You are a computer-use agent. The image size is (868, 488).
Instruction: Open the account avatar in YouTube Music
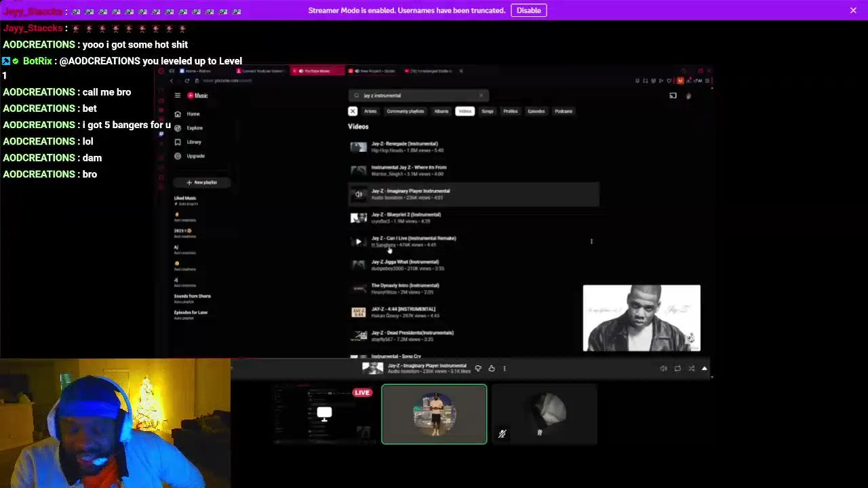click(688, 96)
